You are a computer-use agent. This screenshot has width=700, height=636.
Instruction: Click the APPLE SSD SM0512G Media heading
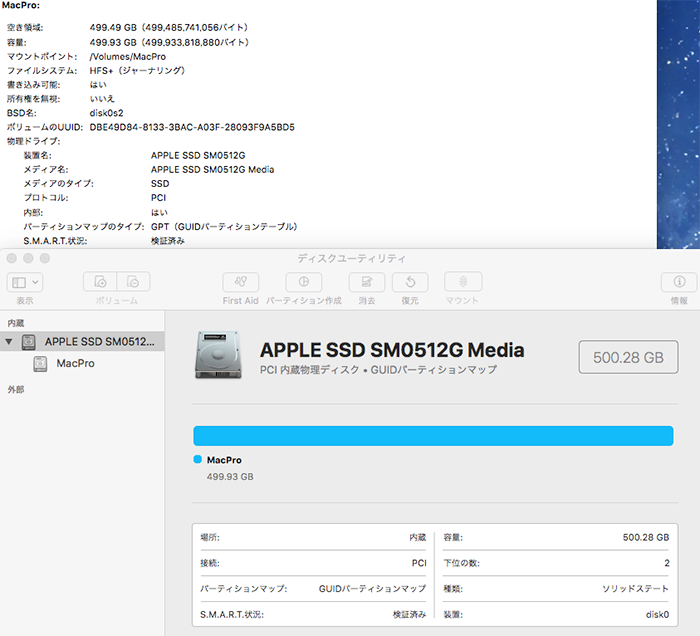(x=392, y=350)
